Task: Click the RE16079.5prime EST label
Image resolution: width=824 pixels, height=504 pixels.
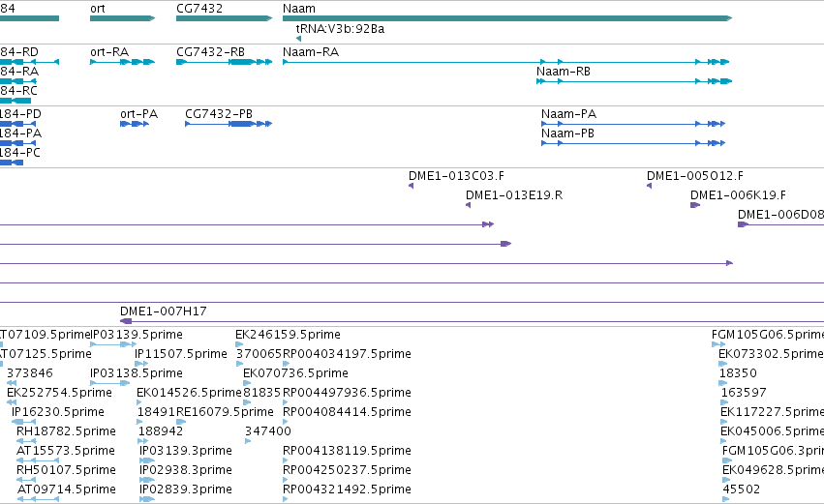Action: [225, 411]
